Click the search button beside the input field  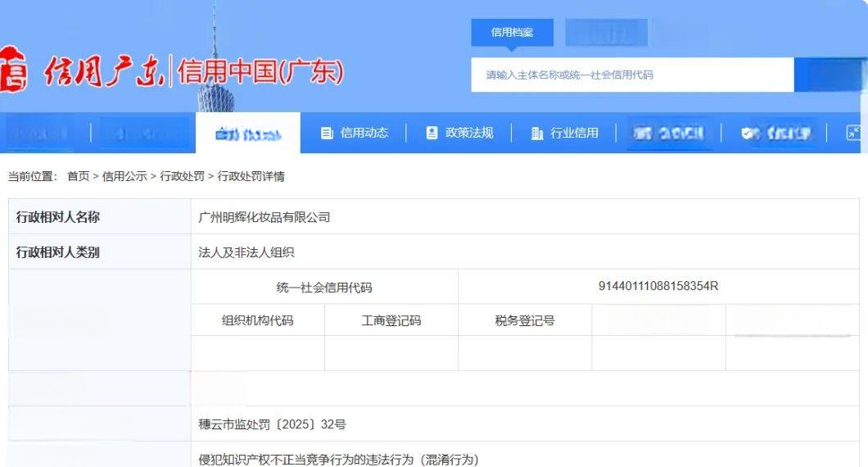coord(828,75)
